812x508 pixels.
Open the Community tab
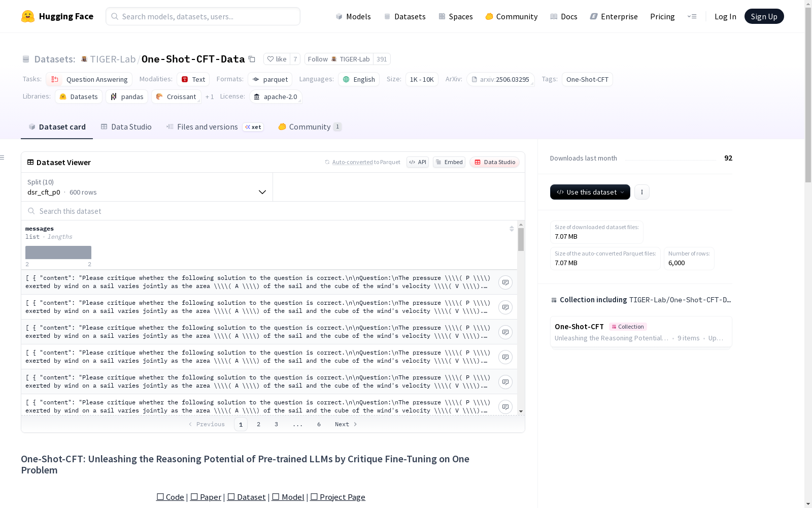click(x=310, y=127)
